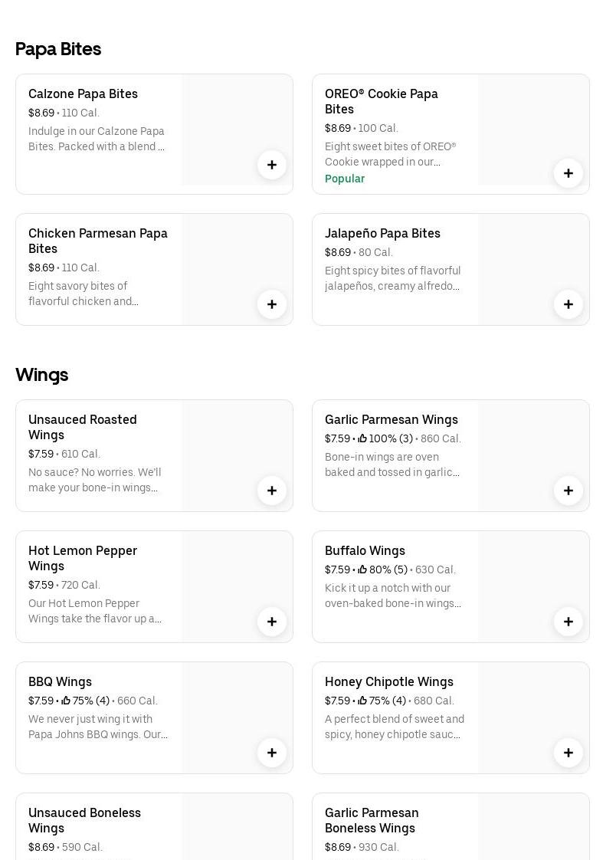Add Calzone Papa Bites to cart
The height and width of the screenshot is (860, 616).
[272, 165]
